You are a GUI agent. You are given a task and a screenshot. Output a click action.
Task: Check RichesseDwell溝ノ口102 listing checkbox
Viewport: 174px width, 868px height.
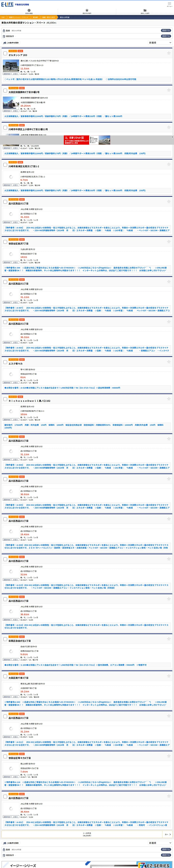(x=5, y=399)
